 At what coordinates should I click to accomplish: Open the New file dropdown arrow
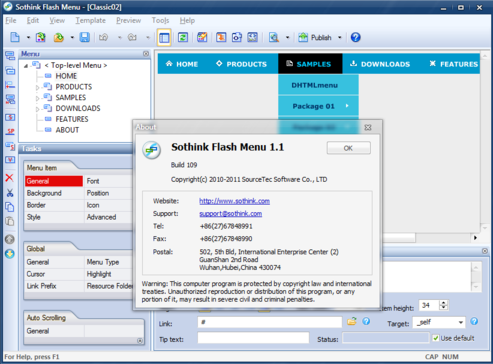28,37
